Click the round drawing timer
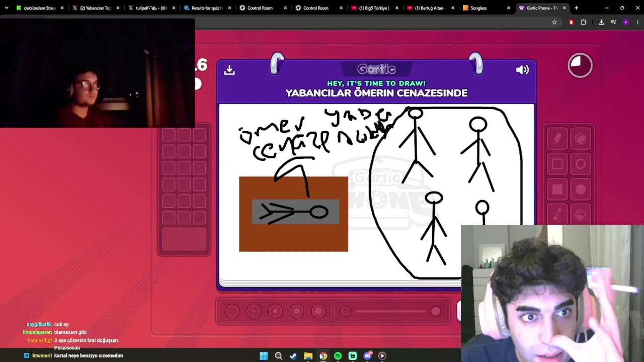Viewport: 644px width, 362px height. click(580, 65)
